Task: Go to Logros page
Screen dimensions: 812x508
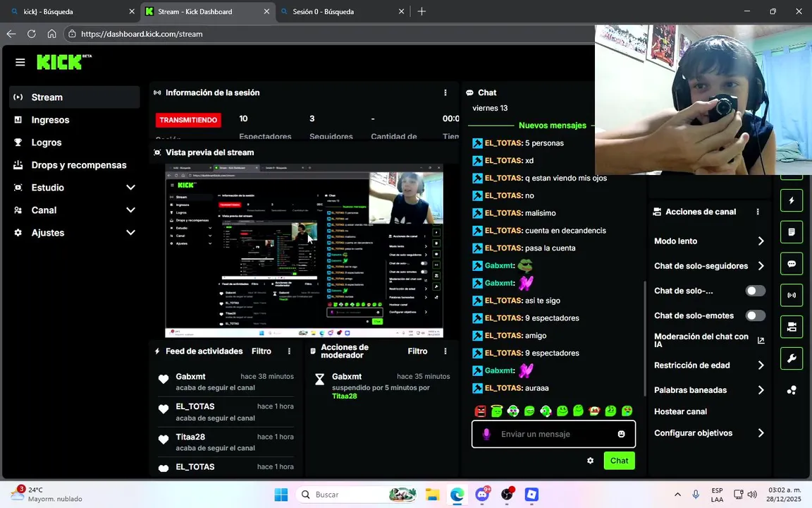Action: point(75,143)
